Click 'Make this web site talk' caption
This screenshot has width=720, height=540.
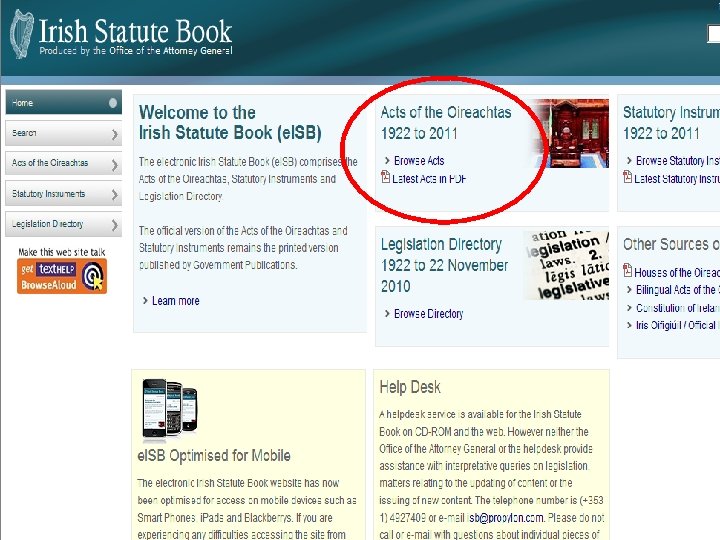(x=62, y=252)
